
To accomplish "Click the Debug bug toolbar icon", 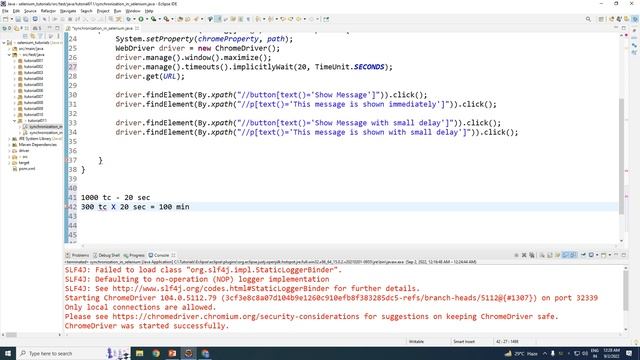I will 129,19.
